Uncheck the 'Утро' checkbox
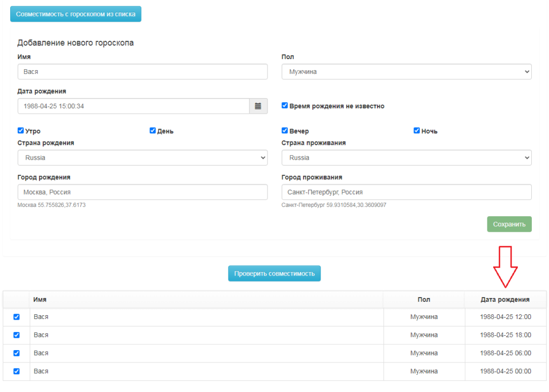Image resolution: width=549 pixels, height=392 pixels. coord(20,130)
